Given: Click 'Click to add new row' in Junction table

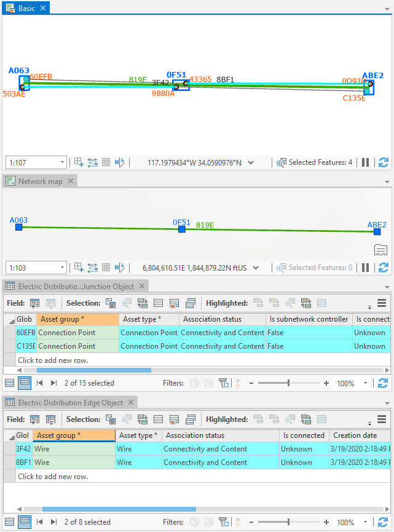Looking at the screenshot, I should tap(52, 360).
